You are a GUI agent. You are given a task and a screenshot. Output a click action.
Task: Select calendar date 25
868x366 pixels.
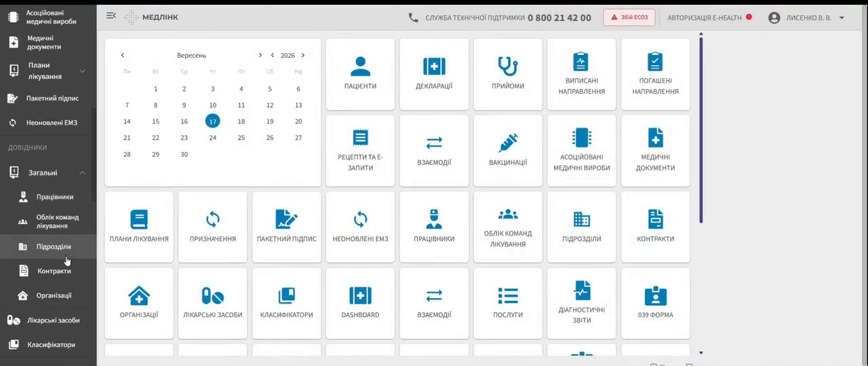coord(241,138)
